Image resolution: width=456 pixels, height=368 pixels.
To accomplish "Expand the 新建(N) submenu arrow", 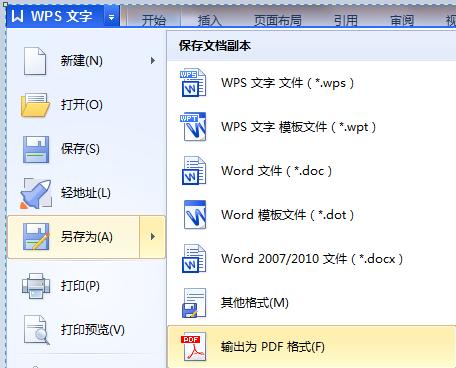I will 153,61.
